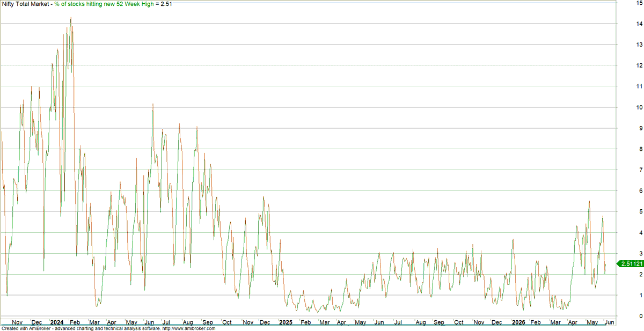Click the Sep label between Aug and Oct 2025
Viewport: 644px width, 331px height.
pyautogui.click(x=439, y=322)
